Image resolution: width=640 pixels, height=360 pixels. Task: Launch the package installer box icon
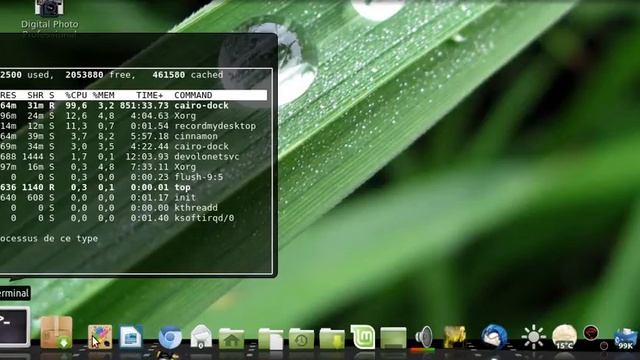click(x=56, y=332)
